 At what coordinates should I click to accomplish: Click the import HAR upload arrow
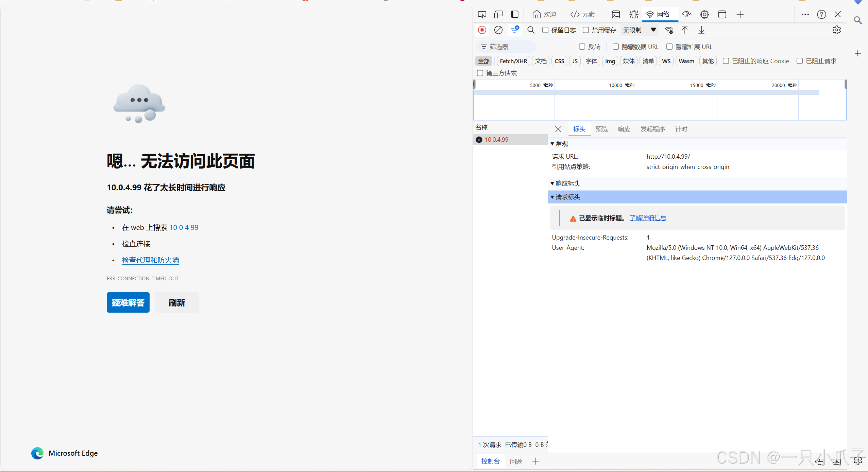click(x=685, y=30)
